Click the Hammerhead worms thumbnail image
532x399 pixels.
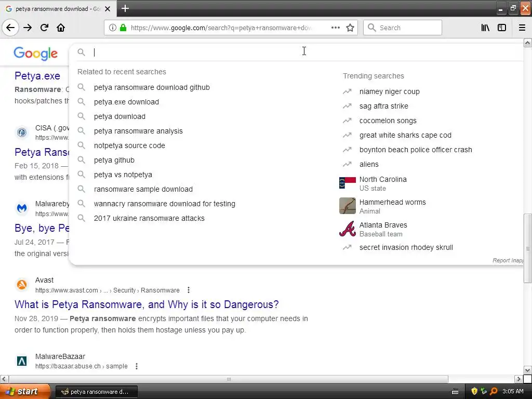(x=348, y=206)
